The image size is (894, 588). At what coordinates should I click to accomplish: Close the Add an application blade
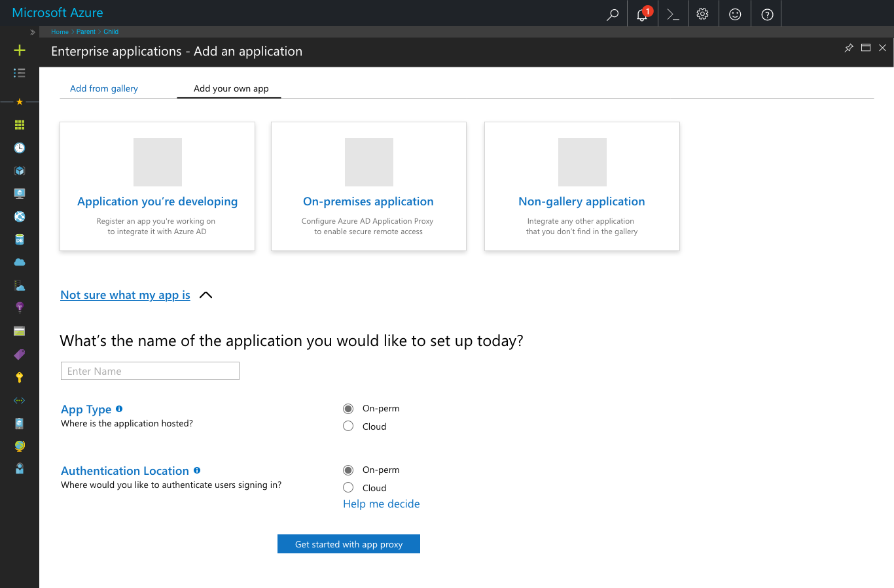(x=882, y=48)
